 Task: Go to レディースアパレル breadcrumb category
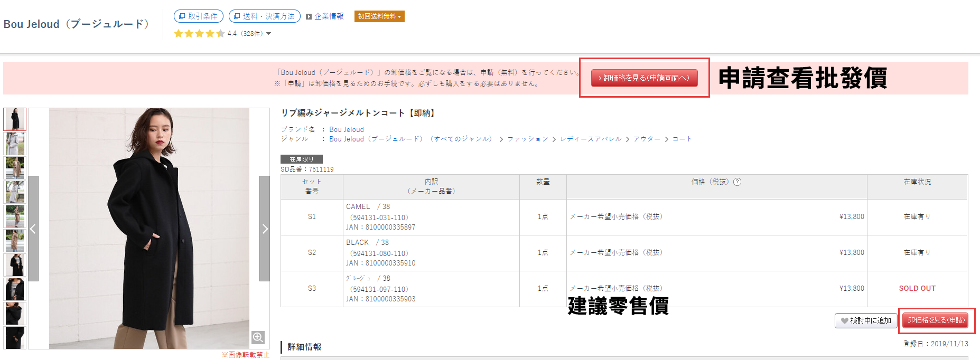[591, 139]
